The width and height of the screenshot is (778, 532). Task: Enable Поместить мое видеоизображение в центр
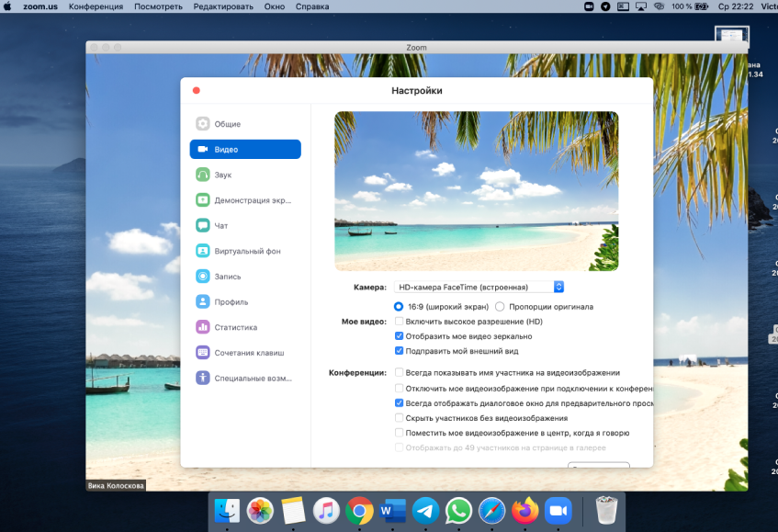399,433
